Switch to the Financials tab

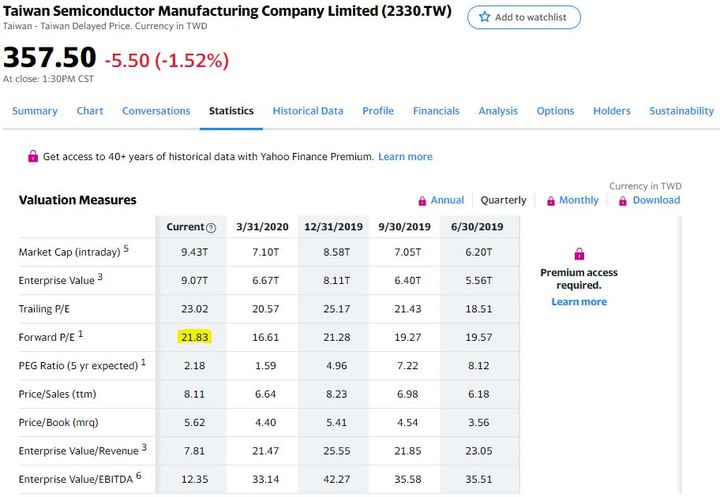(x=436, y=111)
